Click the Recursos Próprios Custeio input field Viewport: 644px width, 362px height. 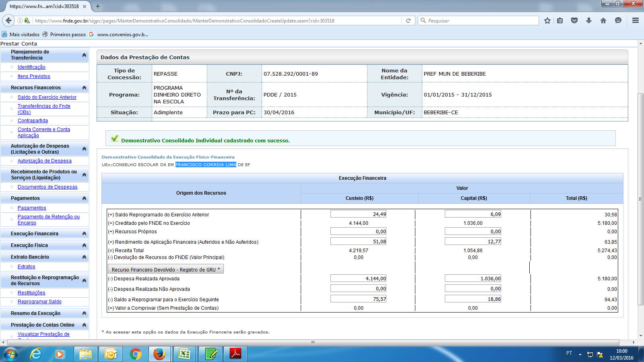tap(358, 231)
